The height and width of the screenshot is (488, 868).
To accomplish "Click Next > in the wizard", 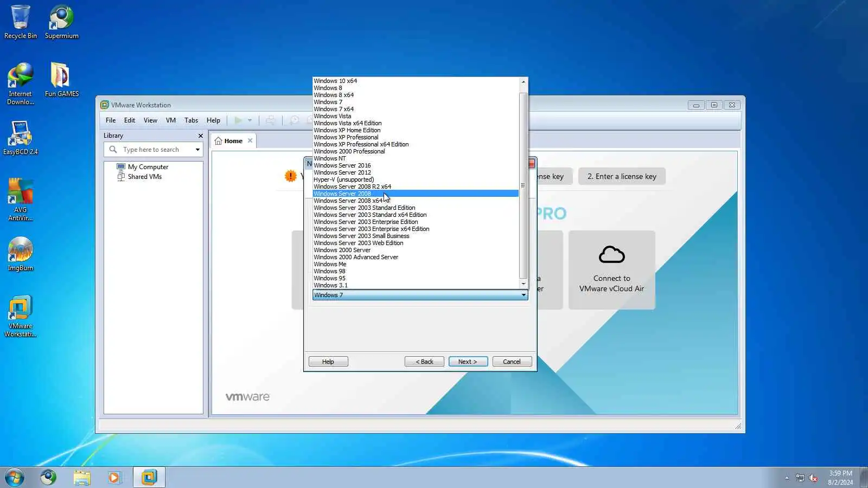I will click(468, 362).
